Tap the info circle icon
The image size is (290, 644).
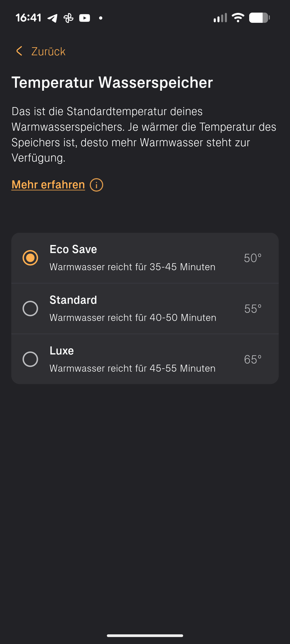pos(96,185)
